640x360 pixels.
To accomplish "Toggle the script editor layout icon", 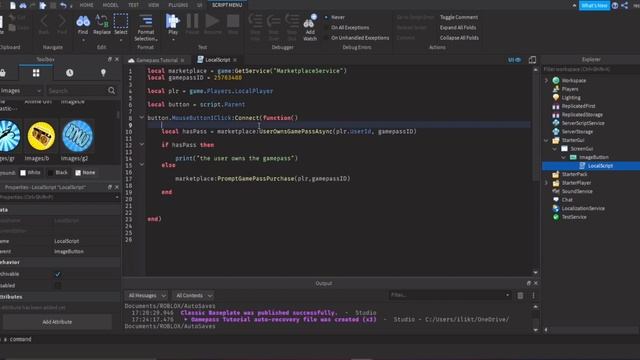I will coord(532,60).
